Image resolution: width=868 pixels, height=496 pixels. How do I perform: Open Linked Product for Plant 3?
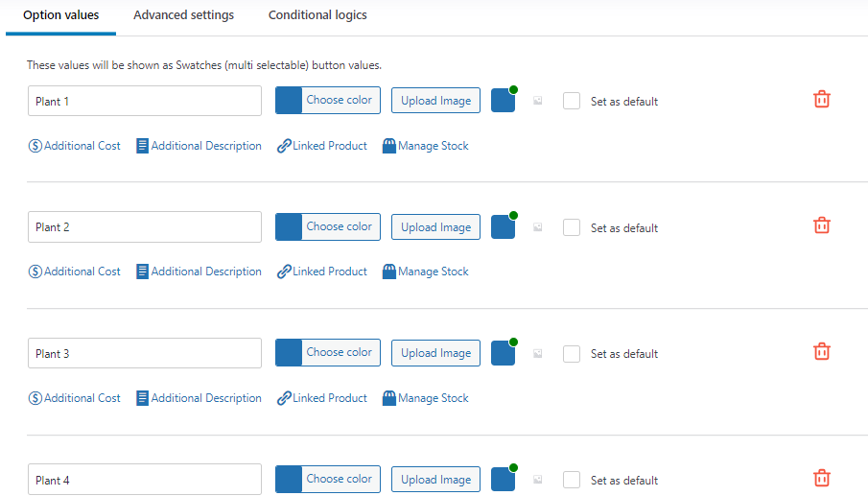tap(321, 398)
